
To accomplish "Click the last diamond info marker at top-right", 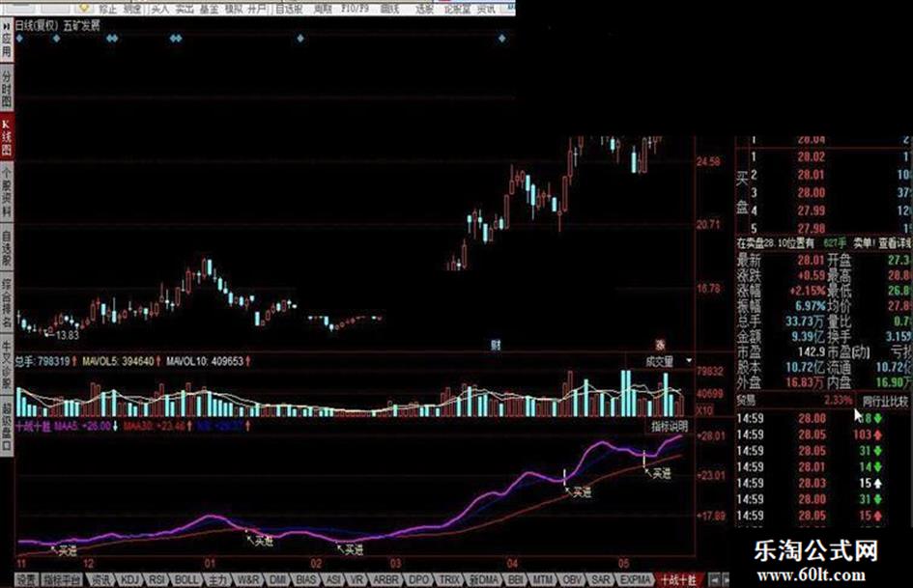I will pyautogui.click(x=502, y=39).
